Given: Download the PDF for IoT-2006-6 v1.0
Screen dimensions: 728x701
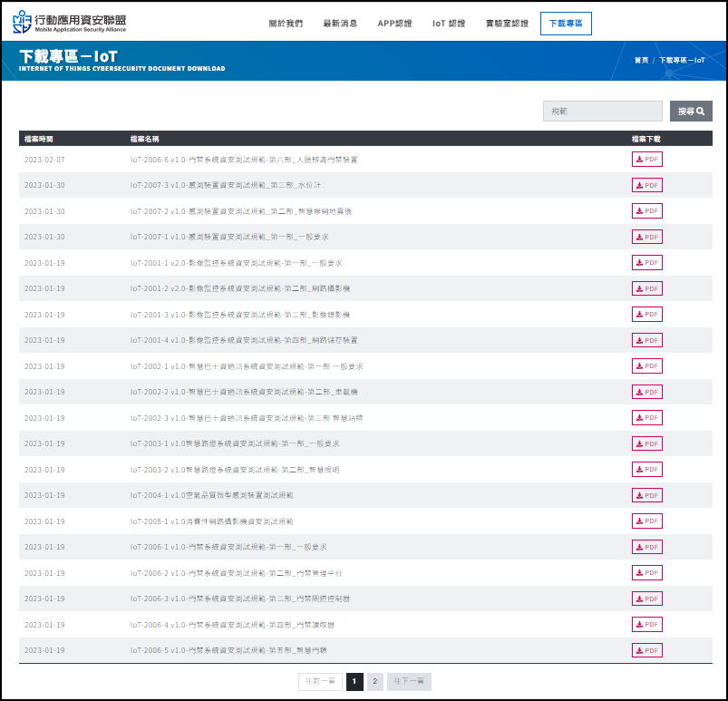Looking at the screenshot, I should point(646,160).
